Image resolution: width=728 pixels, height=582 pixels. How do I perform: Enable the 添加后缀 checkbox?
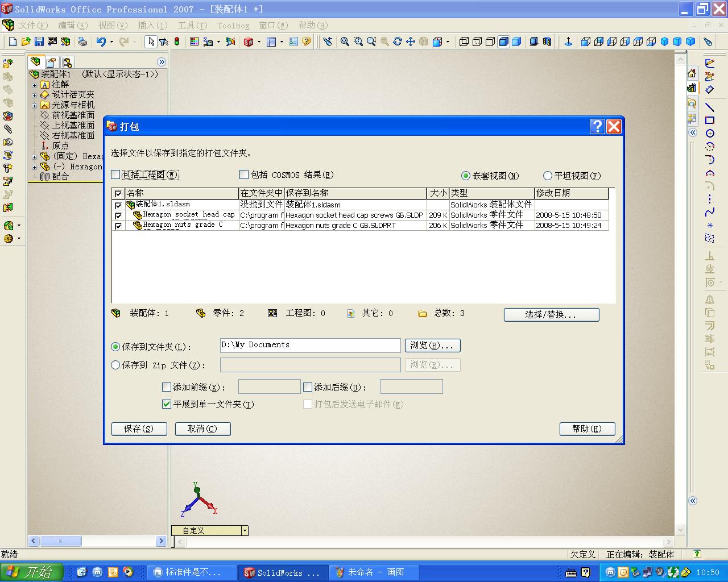(308, 387)
